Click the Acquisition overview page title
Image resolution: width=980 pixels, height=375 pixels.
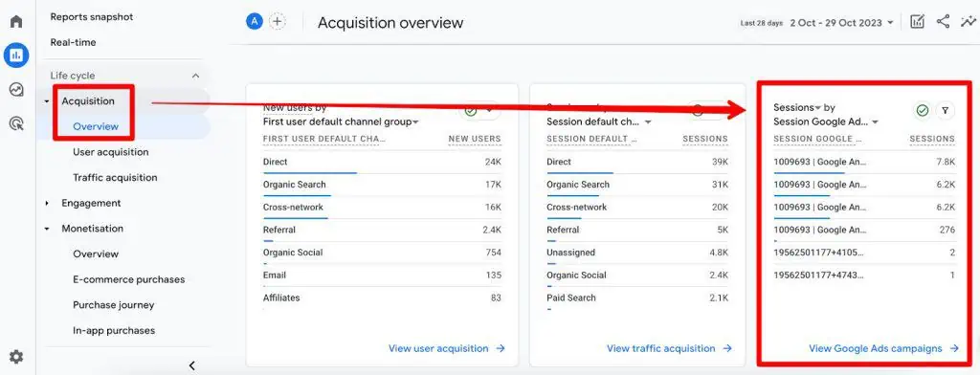[x=390, y=23]
